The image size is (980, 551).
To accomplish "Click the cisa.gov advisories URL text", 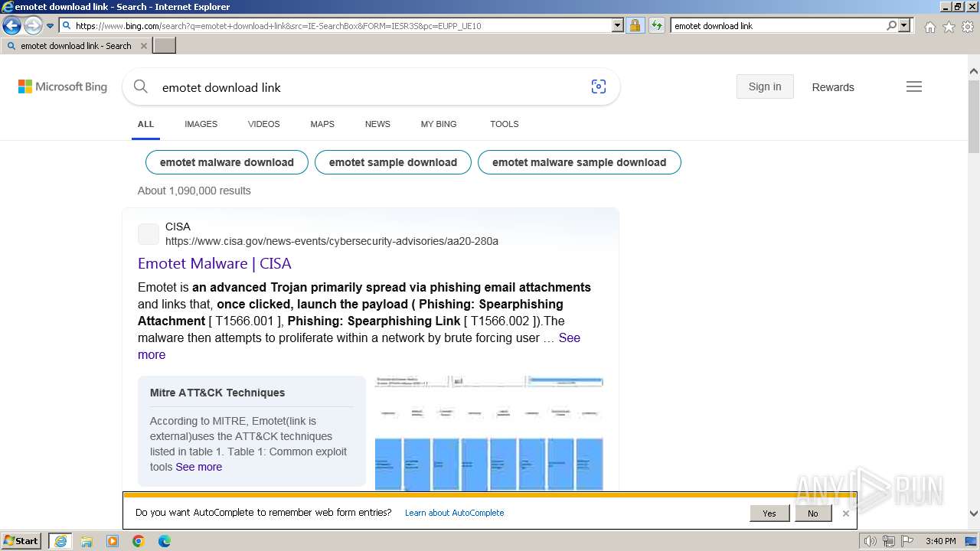I will [x=332, y=241].
